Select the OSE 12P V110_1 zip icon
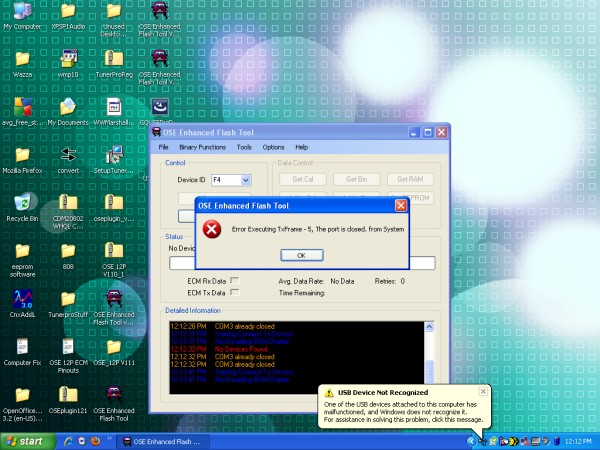 point(114,259)
